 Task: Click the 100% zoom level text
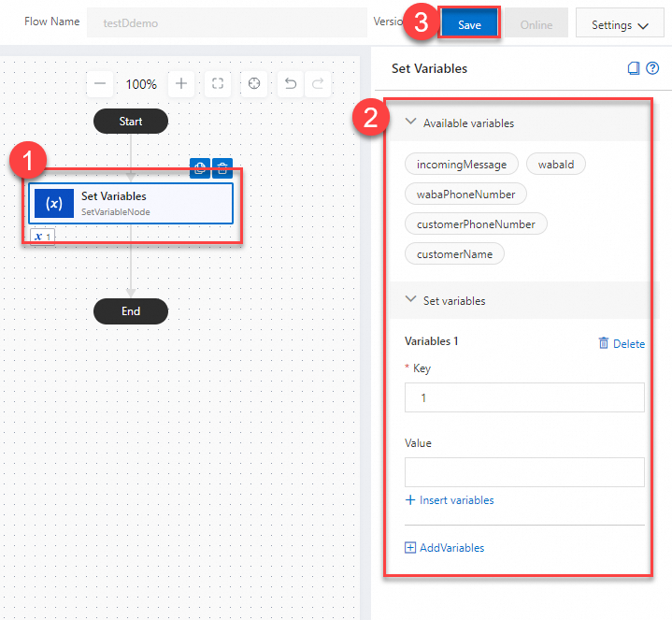pos(141,84)
